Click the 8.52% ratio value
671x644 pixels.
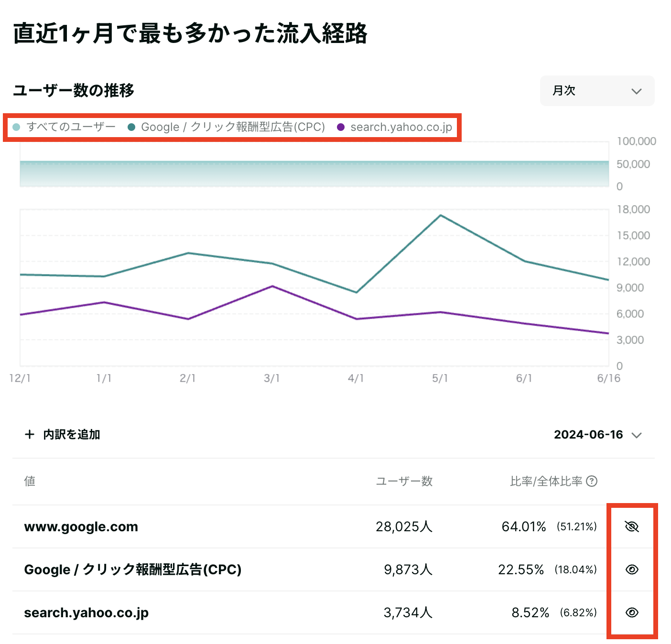(530, 612)
